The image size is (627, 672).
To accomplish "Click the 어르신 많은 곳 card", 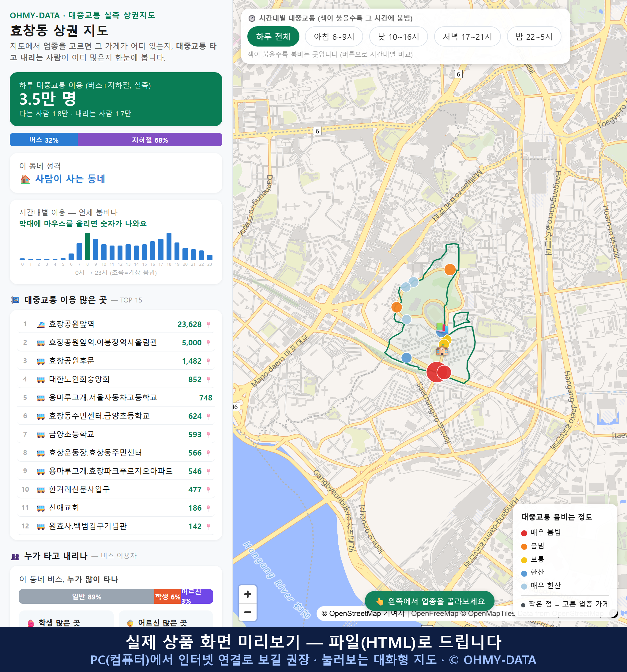I will pyautogui.click(x=166, y=619).
